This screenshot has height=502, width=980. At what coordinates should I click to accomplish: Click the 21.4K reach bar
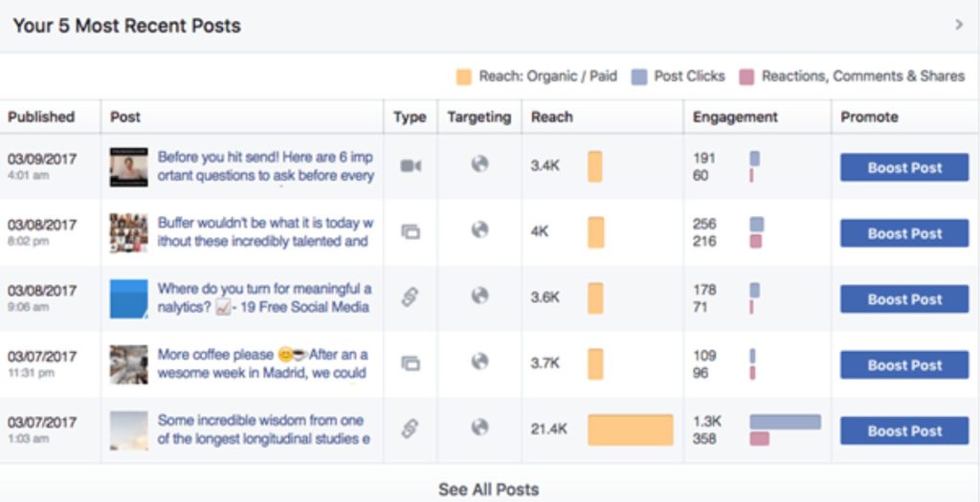click(630, 429)
